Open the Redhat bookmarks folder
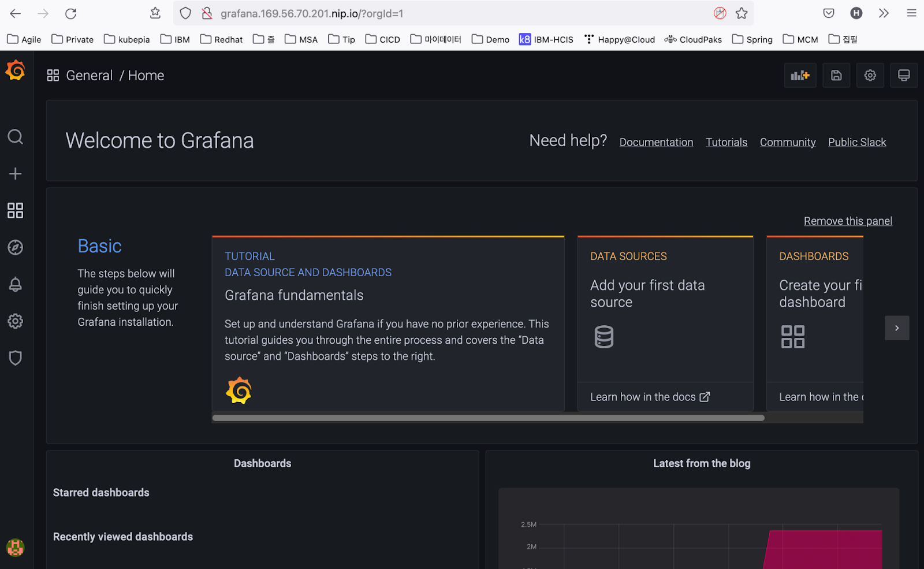The height and width of the screenshot is (569, 924). [222, 39]
